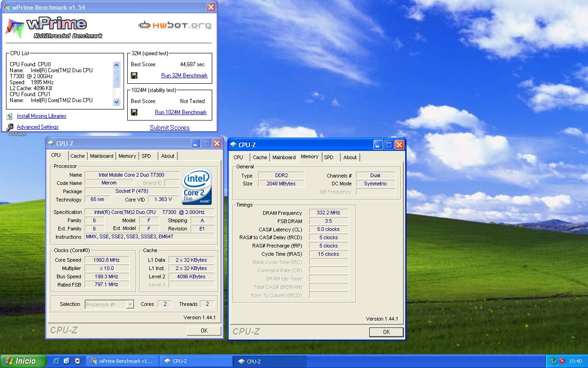Click the Cycle Time value 15 clocks
Viewport: 588px width, 368px height.
(x=328, y=254)
